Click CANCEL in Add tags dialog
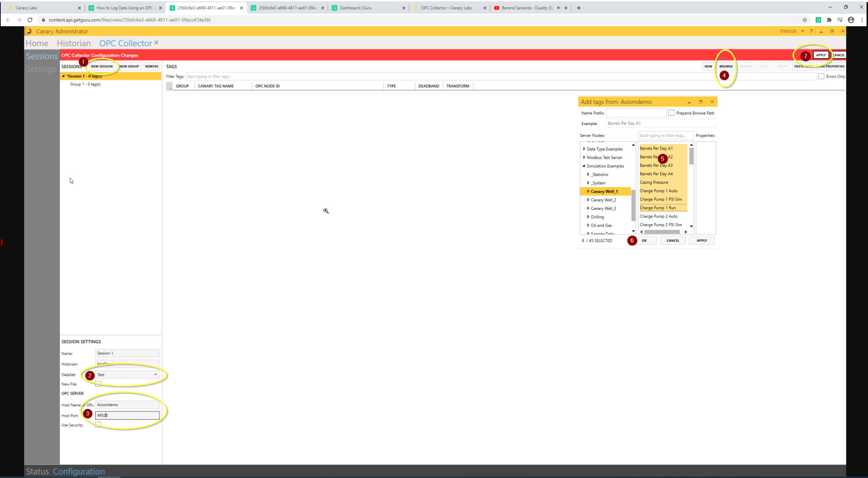 673,240
